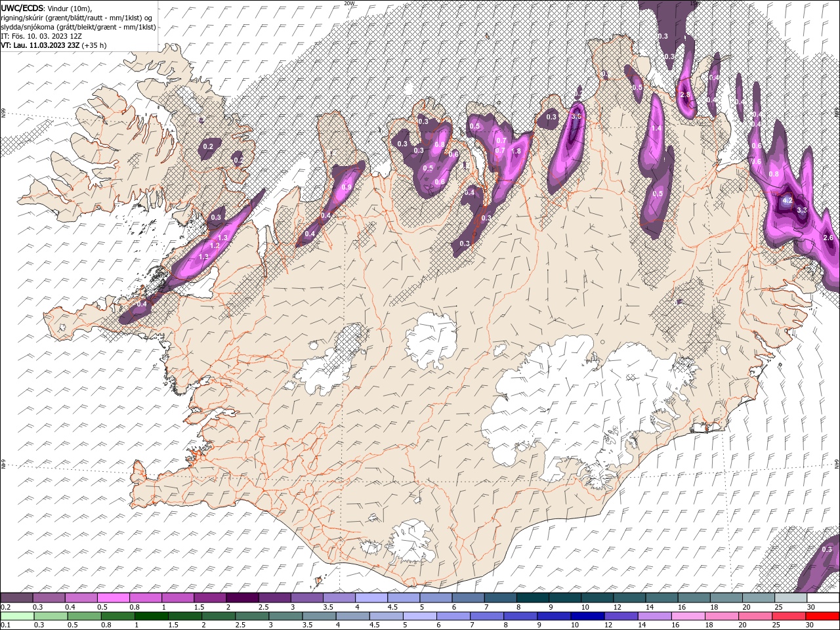This screenshot has width=840, height=630.
Task: Pick the grey-green 3 swatch in lower legend row
Action: (285, 616)
